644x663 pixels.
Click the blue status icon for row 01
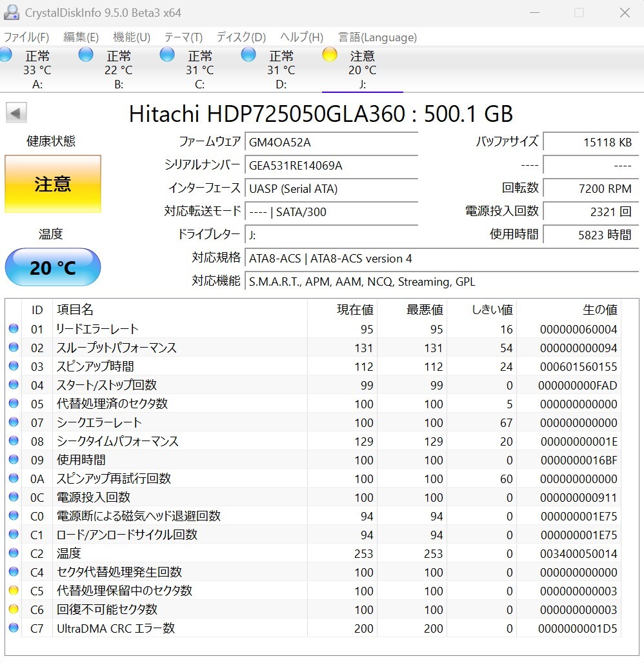(x=14, y=328)
